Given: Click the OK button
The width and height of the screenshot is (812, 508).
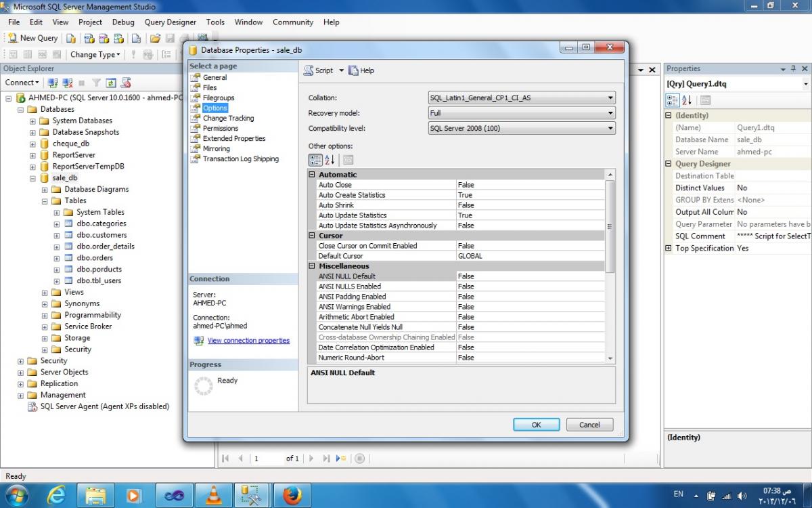Looking at the screenshot, I should [536, 425].
